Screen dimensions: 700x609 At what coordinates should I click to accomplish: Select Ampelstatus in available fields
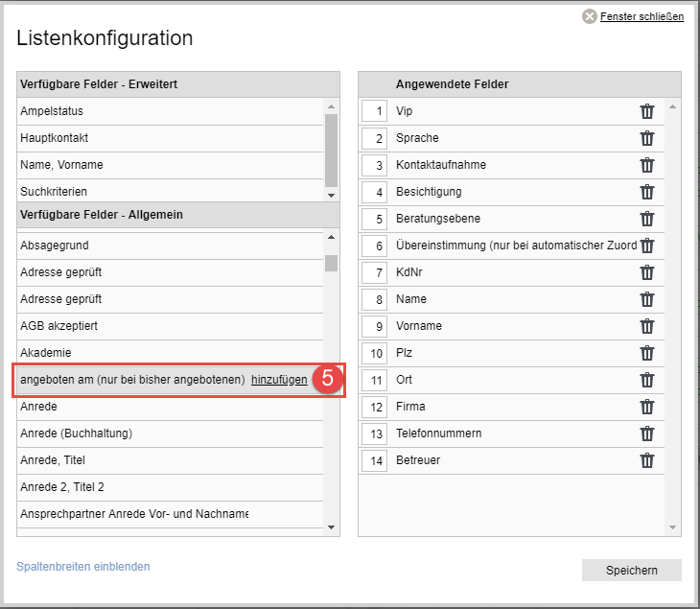[x=52, y=111]
